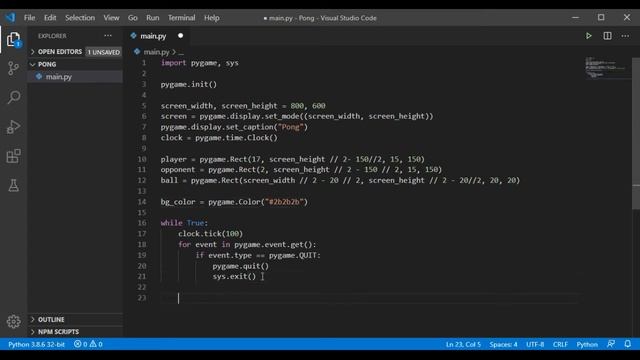
Task: Click import pygame, sys line
Action: click(x=200, y=63)
